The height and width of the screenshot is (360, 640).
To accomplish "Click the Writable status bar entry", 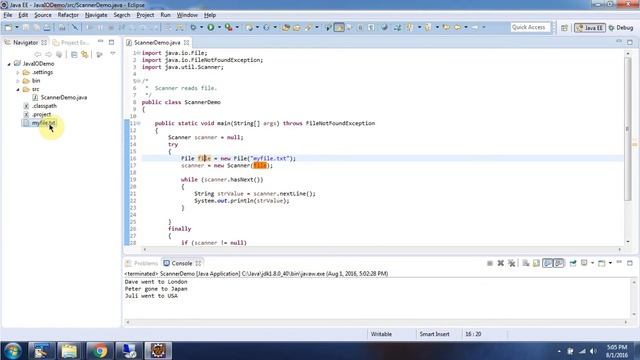I will pyautogui.click(x=381, y=334).
